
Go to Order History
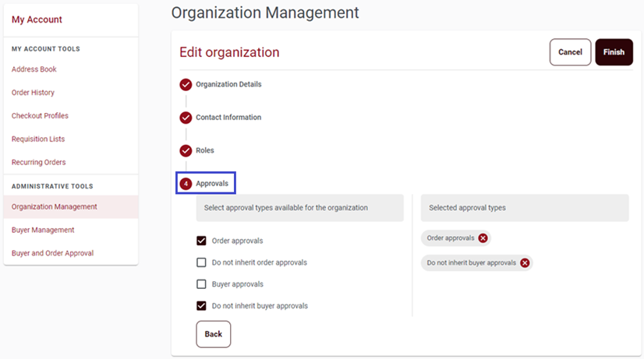pyautogui.click(x=33, y=93)
